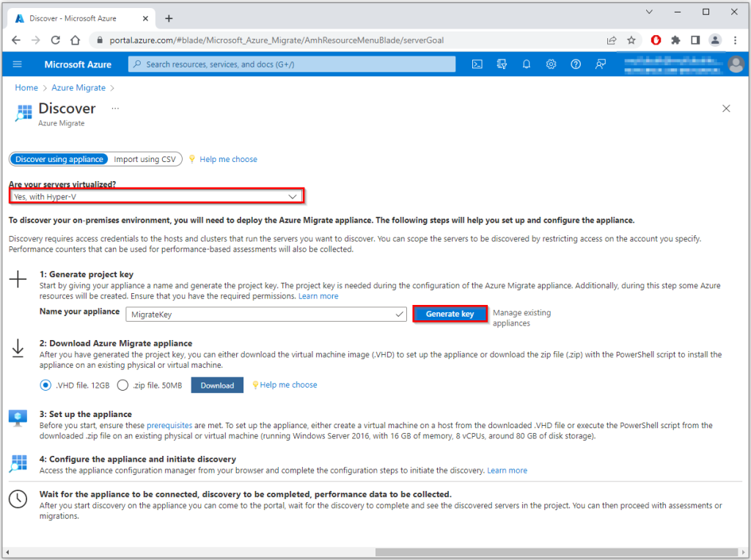Click the Download button

(x=217, y=386)
